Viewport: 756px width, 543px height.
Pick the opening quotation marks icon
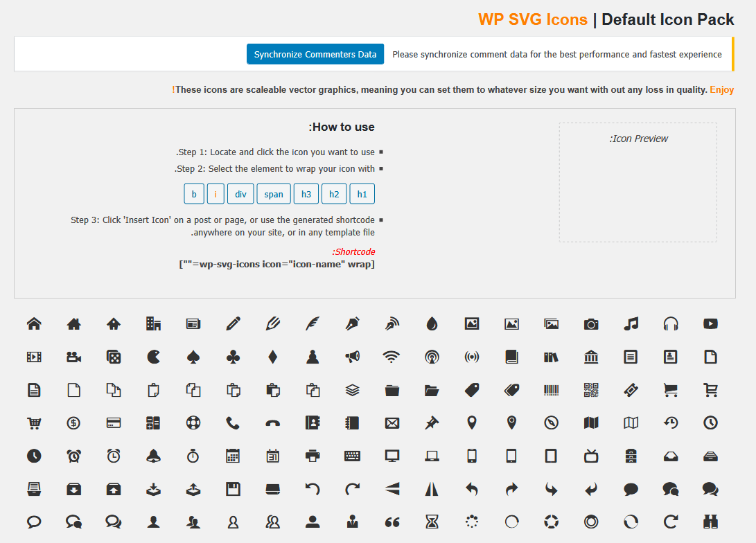coord(392,522)
